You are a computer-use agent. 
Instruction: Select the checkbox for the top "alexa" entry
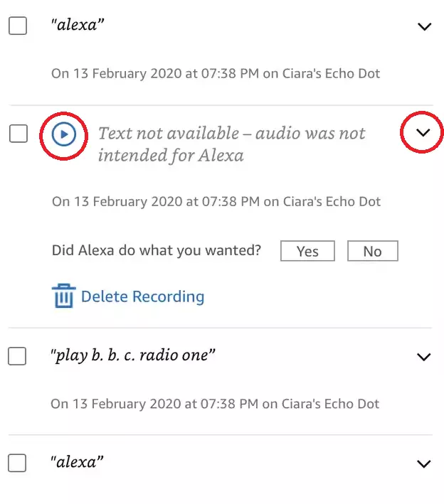pos(18,26)
